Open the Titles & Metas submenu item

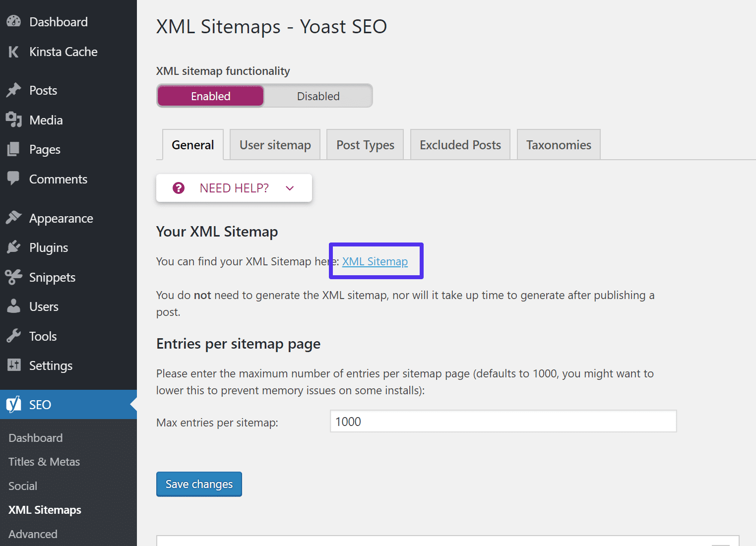pyautogui.click(x=44, y=462)
